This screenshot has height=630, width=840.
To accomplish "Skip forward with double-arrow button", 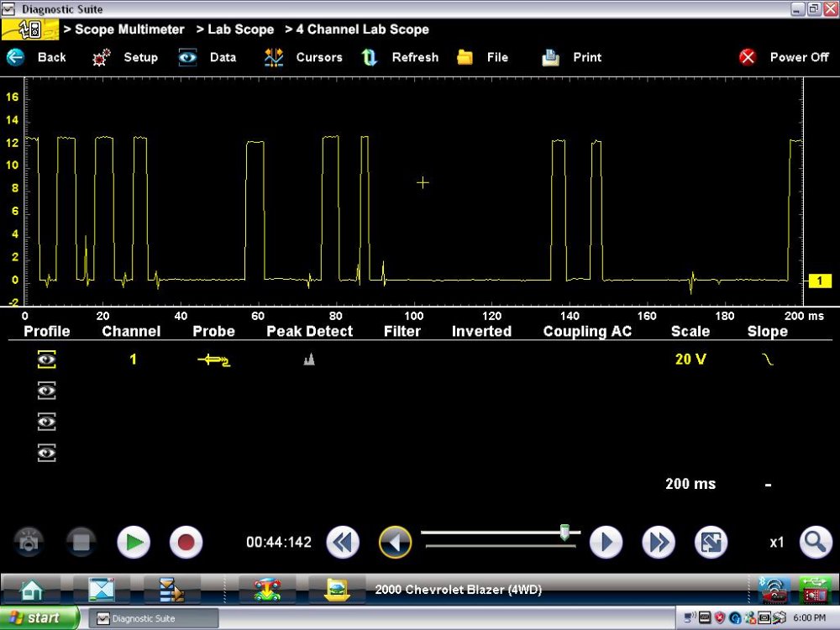I will click(659, 543).
